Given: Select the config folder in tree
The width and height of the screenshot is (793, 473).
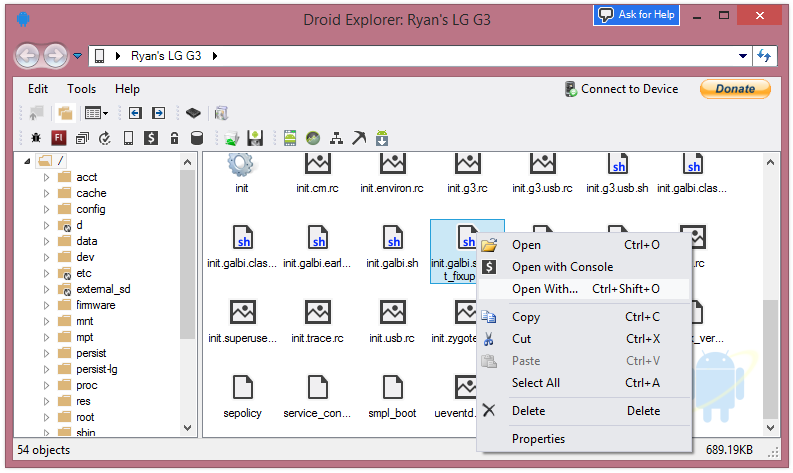Looking at the screenshot, I should pyautogui.click(x=91, y=209).
